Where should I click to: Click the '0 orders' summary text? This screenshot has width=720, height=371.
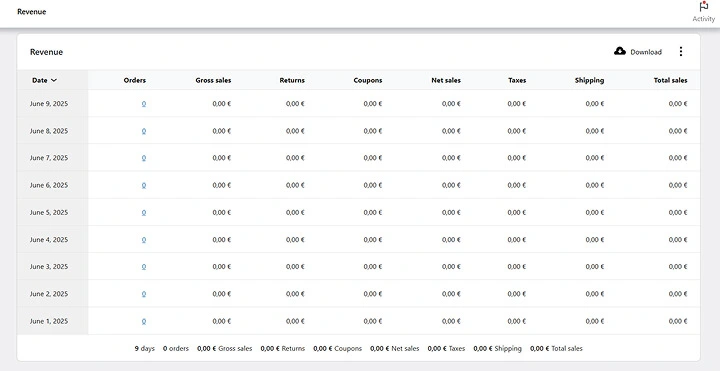point(176,349)
